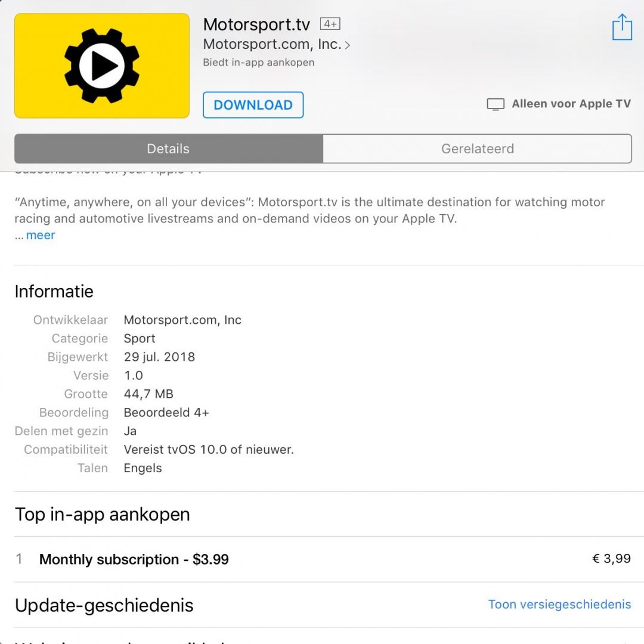Tap the € 3,99 price label

click(x=611, y=559)
